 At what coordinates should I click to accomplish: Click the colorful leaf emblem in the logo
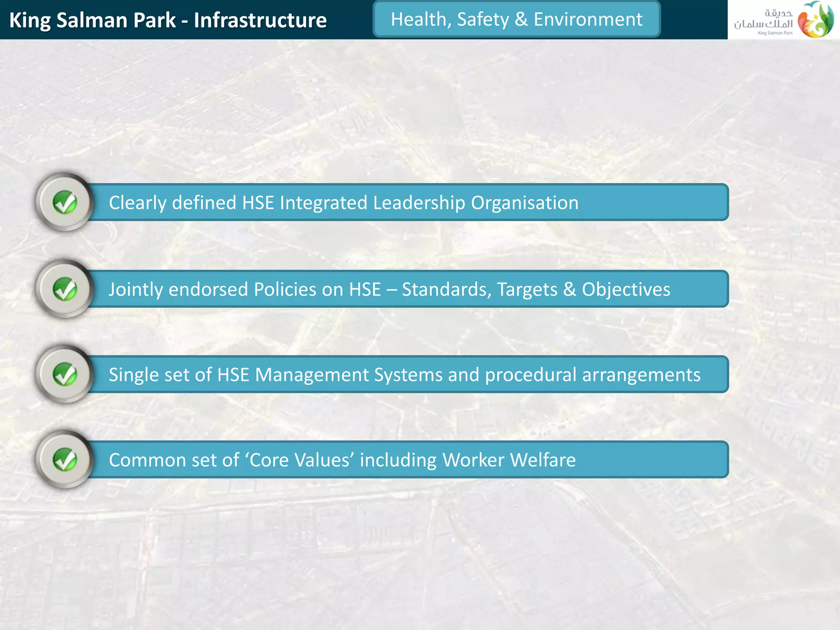click(816, 19)
